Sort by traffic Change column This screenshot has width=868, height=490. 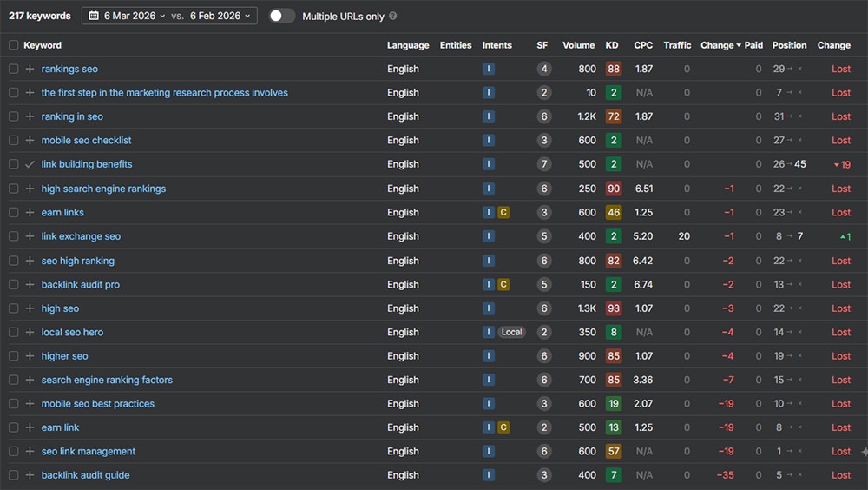click(x=720, y=45)
